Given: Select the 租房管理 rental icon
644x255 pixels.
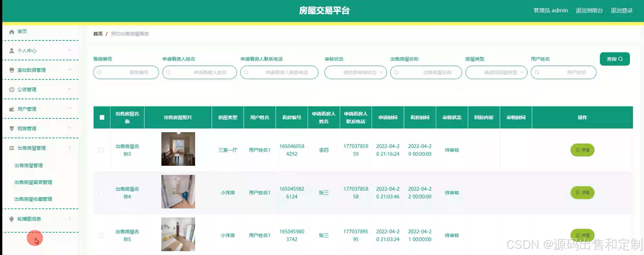Looking at the screenshot, I should pyautogui.click(x=11, y=128).
